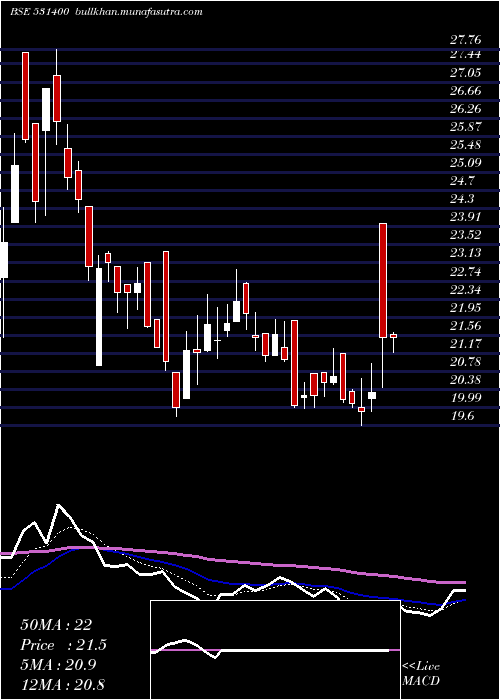Screen dimensions: 500x700
Task: Click the 21.56 price axis label
Action: pos(466,325)
